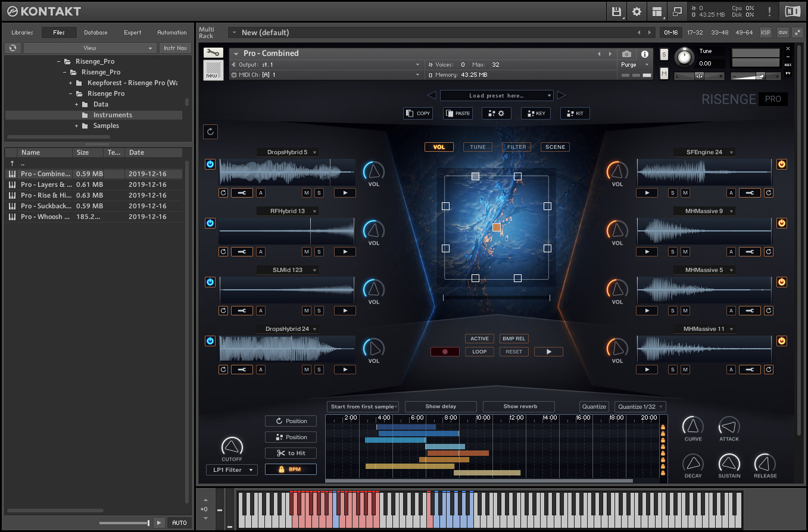Click the PASTE button

457,113
